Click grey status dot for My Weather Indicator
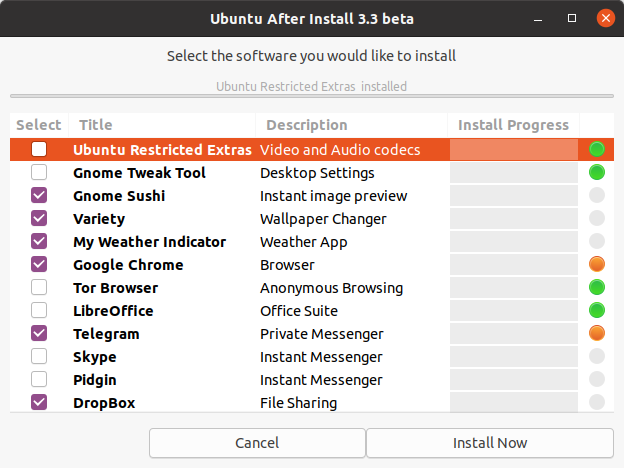The height and width of the screenshot is (468, 624). click(x=597, y=241)
